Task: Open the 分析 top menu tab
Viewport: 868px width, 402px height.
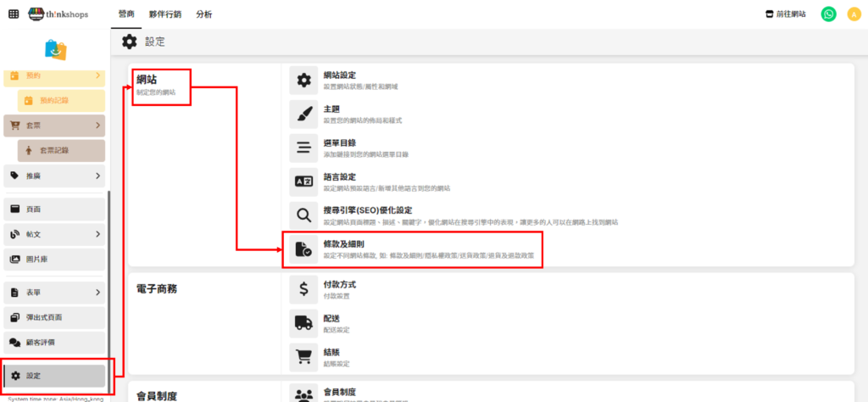Action: point(204,14)
